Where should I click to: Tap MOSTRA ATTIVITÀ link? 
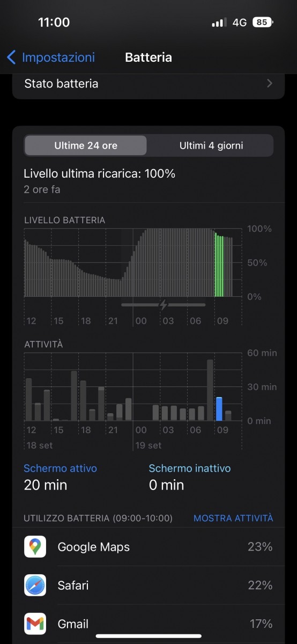(233, 518)
